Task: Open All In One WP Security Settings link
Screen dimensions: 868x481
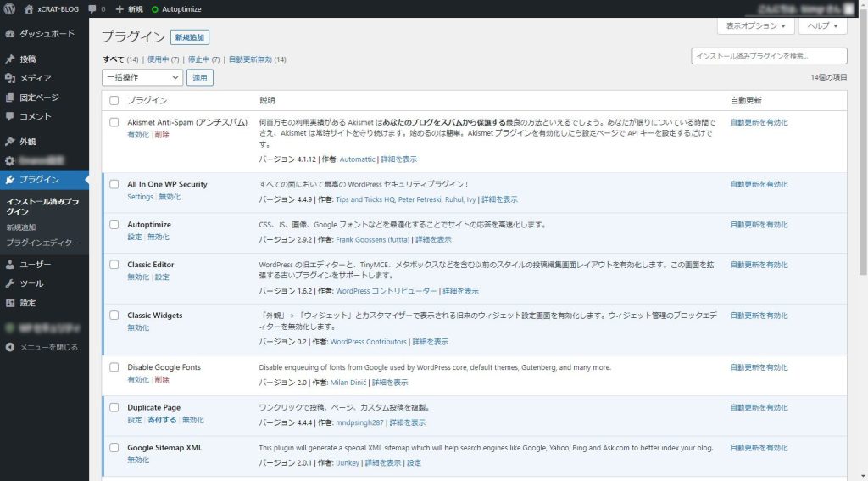Action: point(140,197)
